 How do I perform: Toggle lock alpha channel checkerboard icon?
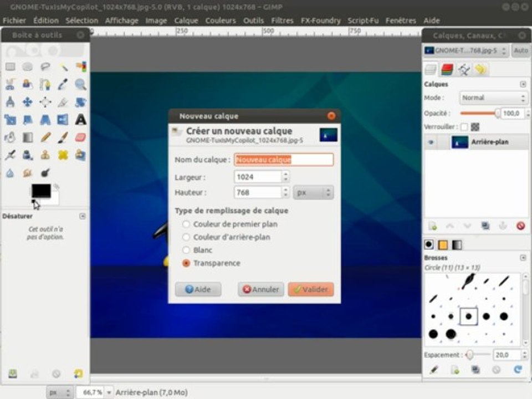click(x=475, y=127)
